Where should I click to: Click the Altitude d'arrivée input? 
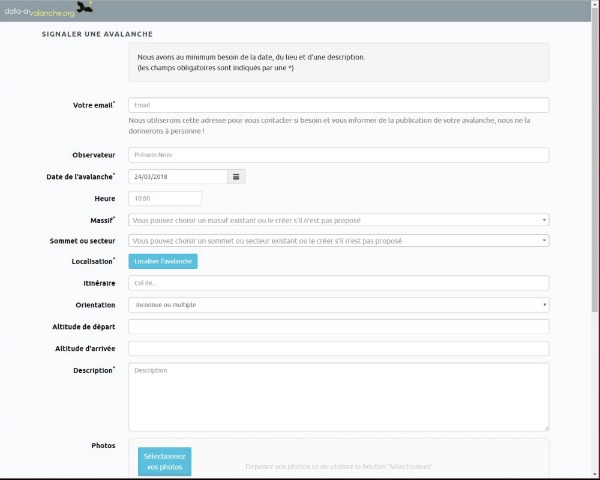point(339,349)
